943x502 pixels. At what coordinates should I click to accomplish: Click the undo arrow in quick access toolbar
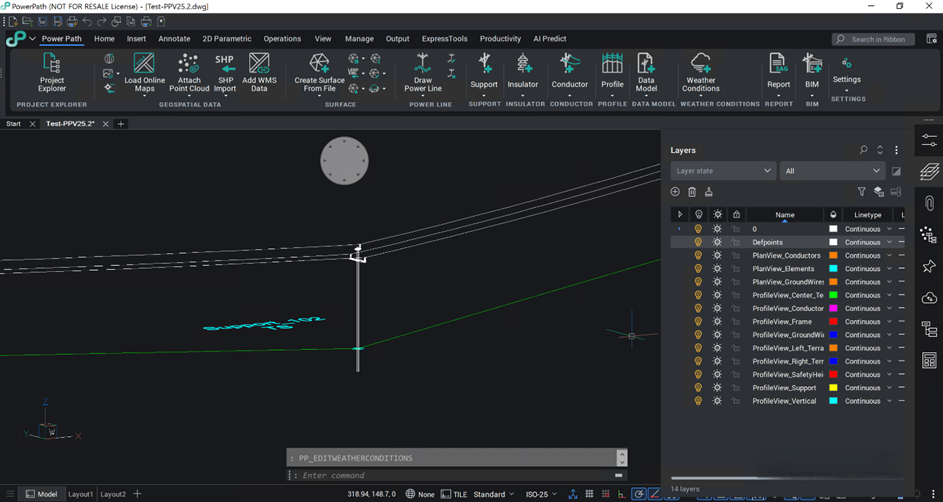(x=87, y=22)
